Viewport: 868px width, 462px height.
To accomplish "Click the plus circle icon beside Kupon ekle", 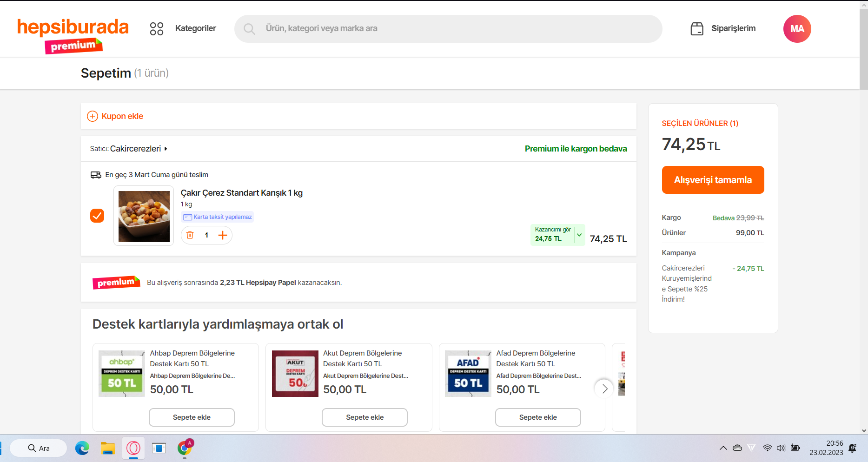I will point(93,116).
